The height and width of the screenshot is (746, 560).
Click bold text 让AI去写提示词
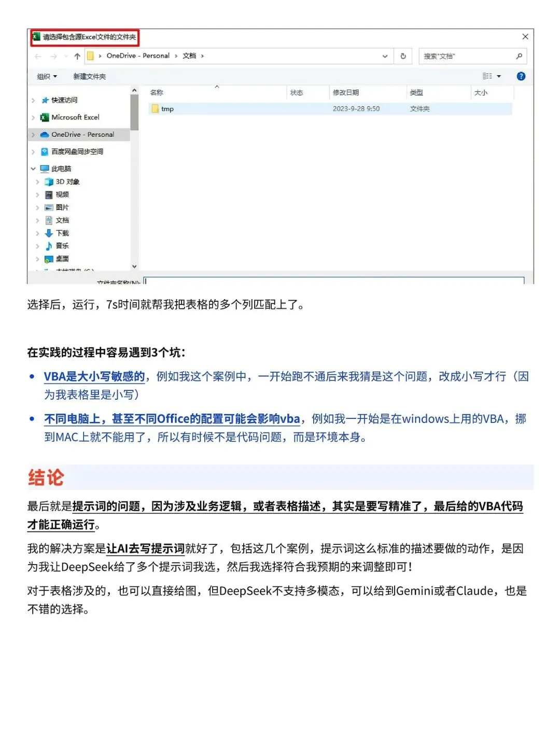click(145, 548)
